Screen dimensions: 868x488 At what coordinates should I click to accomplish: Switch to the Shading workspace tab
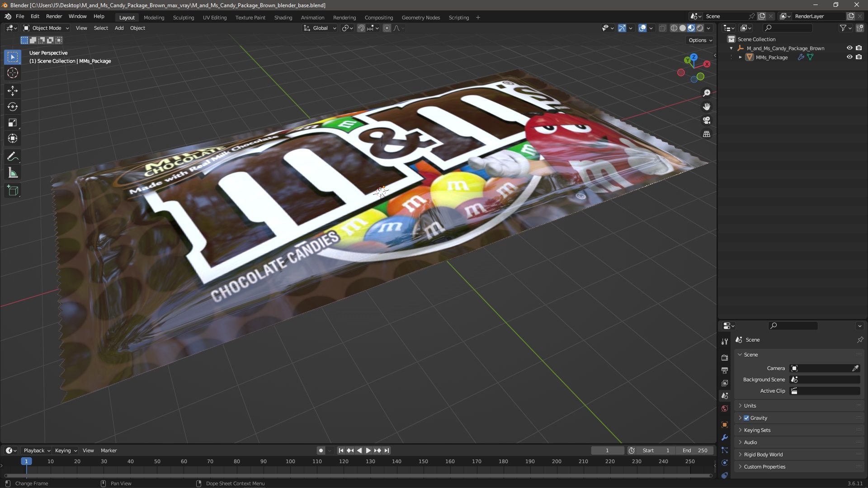pyautogui.click(x=283, y=18)
